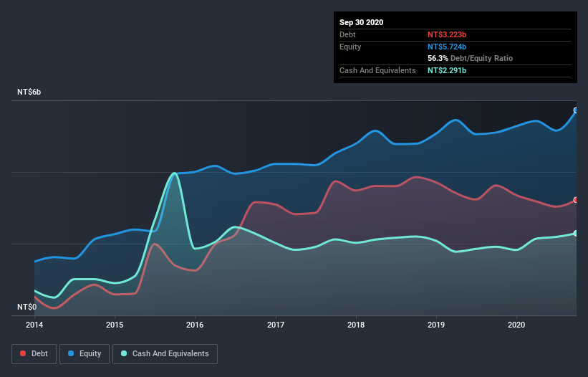Click the 2014 x-axis label

pos(34,325)
